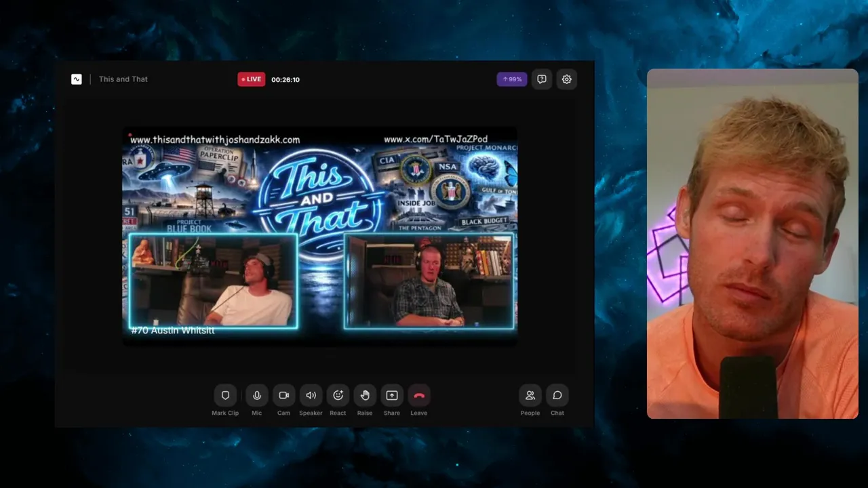Raise hand using the Raise button
Viewport: 868px width, 488px height.
(x=365, y=395)
